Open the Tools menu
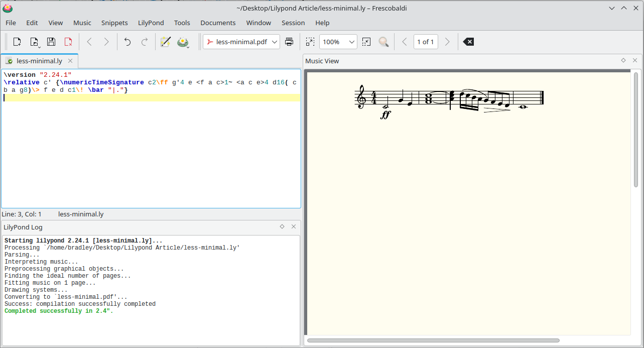644x348 pixels. (182, 23)
